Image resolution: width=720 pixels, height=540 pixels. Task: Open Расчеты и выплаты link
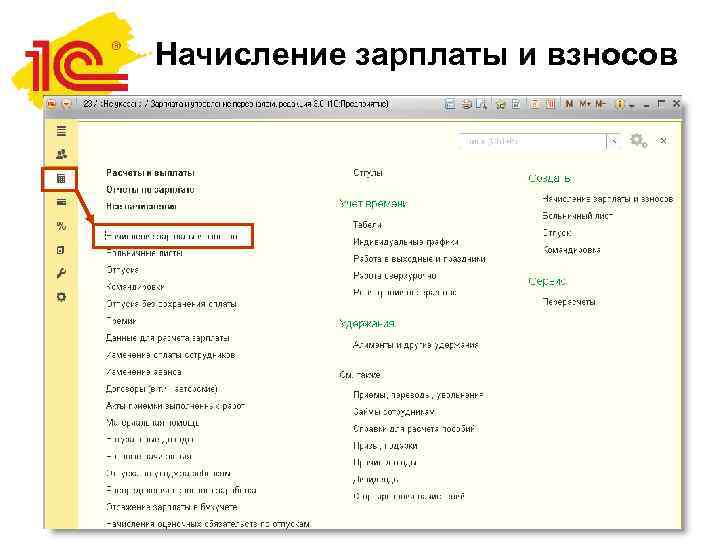[150, 173]
